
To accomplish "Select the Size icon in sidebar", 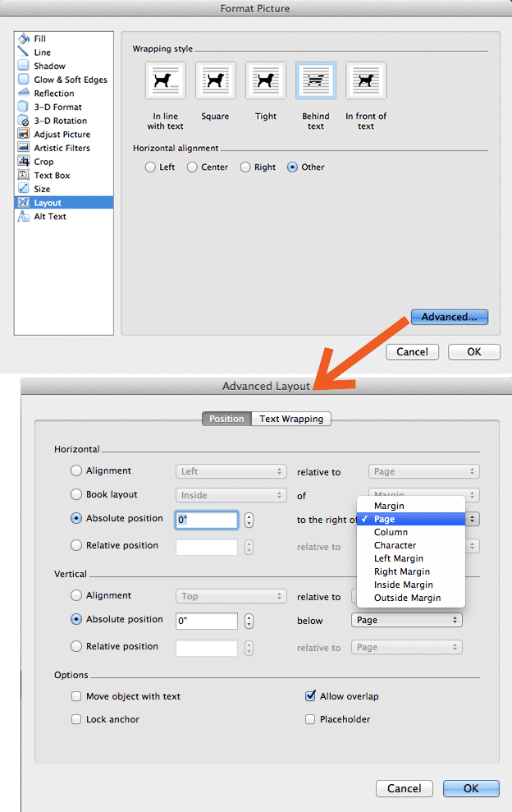I will pyautogui.click(x=23, y=189).
